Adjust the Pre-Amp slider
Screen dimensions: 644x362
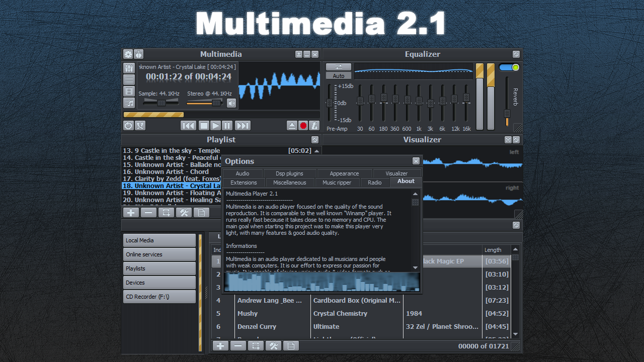(330, 103)
